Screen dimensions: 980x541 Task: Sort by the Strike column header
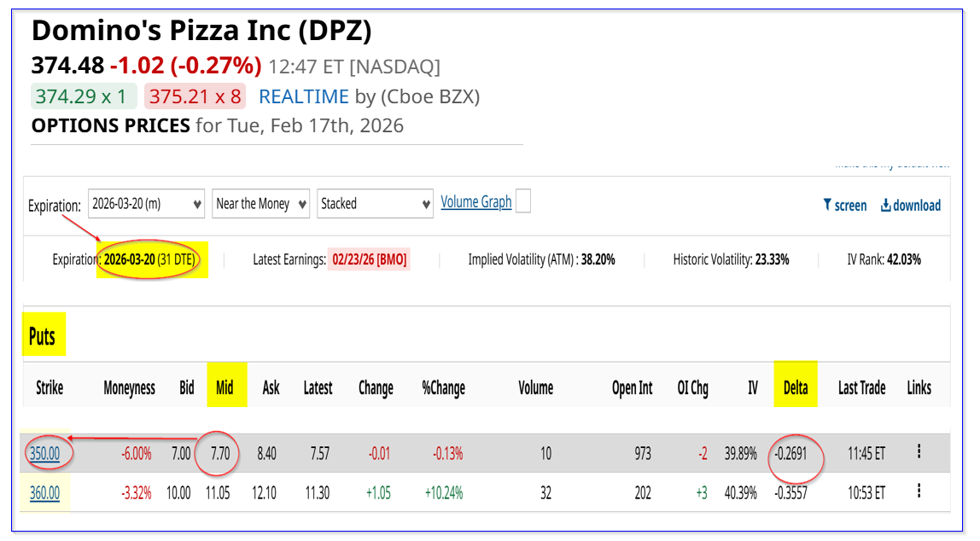coord(50,388)
